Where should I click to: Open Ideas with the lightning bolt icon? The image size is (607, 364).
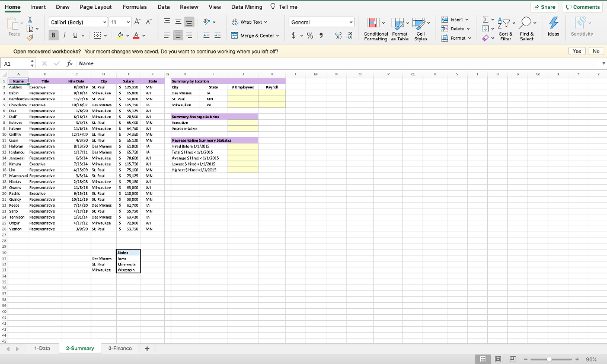pyautogui.click(x=553, y=24)
